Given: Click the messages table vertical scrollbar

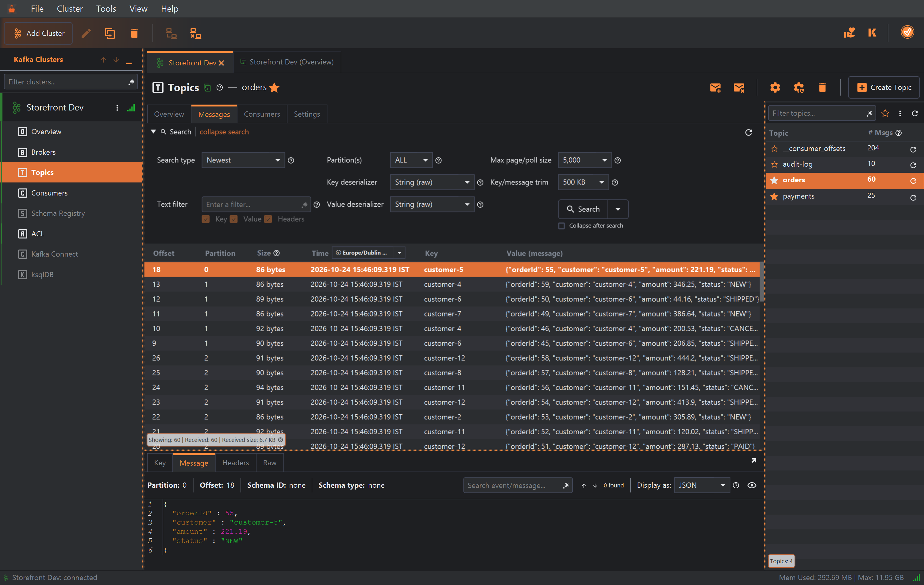Looking at the screenshot, I should tap(762, 282).
